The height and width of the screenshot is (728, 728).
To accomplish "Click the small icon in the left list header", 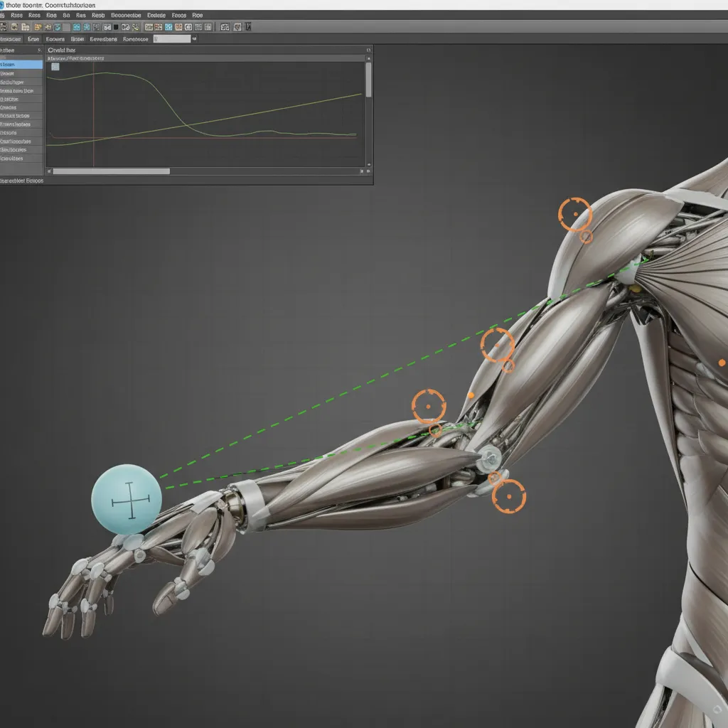I will (40, 50).
